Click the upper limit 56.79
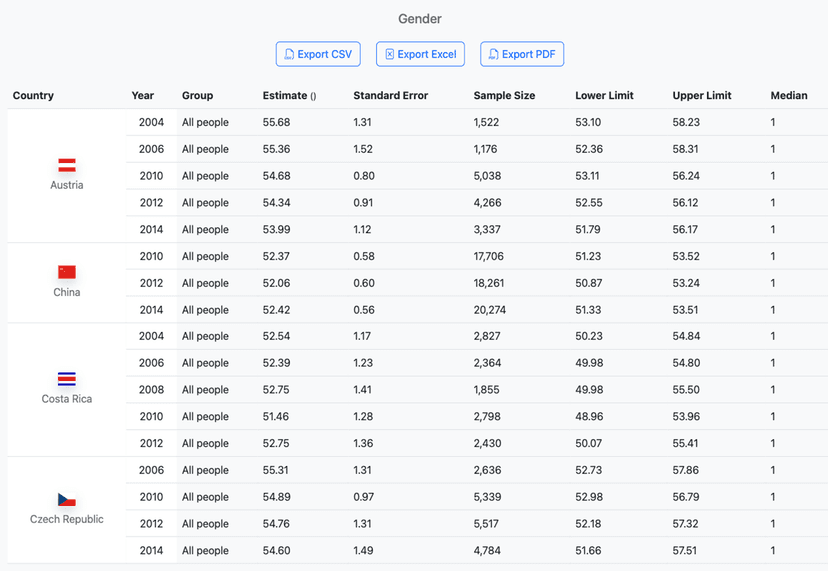This screenshot has width=828, height=571. (x=686, y=497)
